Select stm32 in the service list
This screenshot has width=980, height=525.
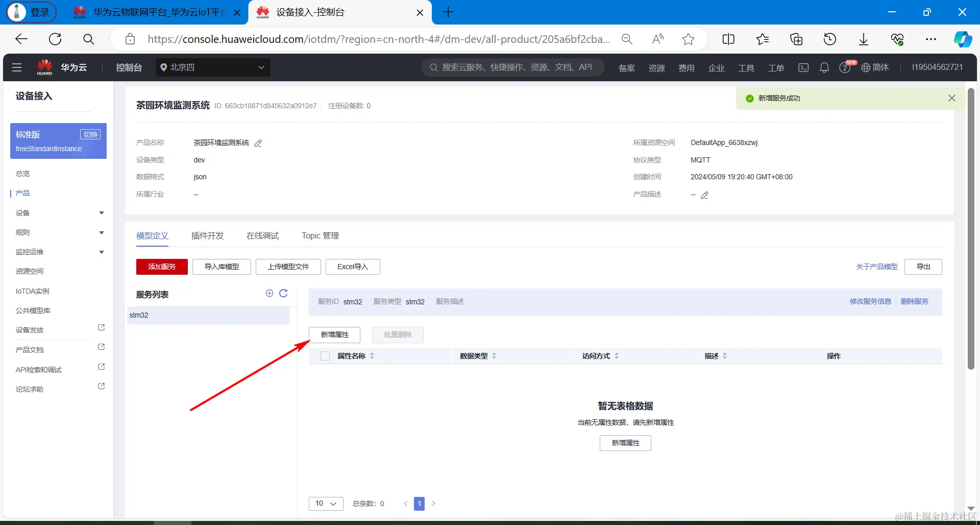[208, 315]
